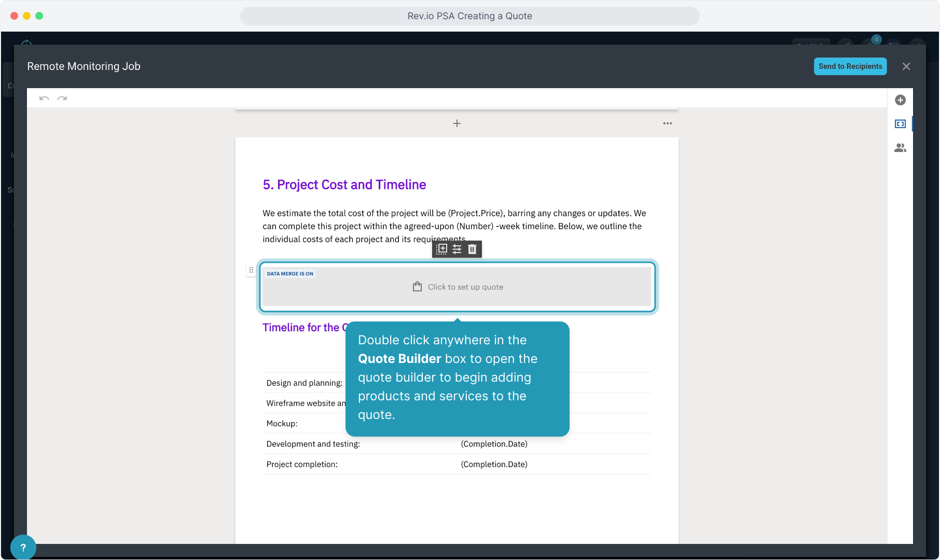Click the duplicate block icon in floating toolbar
This screenshot has width=940, height=560.
441,249
